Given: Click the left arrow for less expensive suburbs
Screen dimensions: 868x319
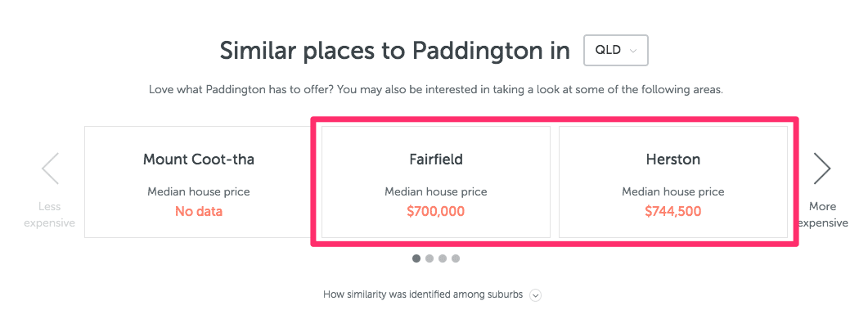Looking at the screenshot, I should (x=51, y=168).
